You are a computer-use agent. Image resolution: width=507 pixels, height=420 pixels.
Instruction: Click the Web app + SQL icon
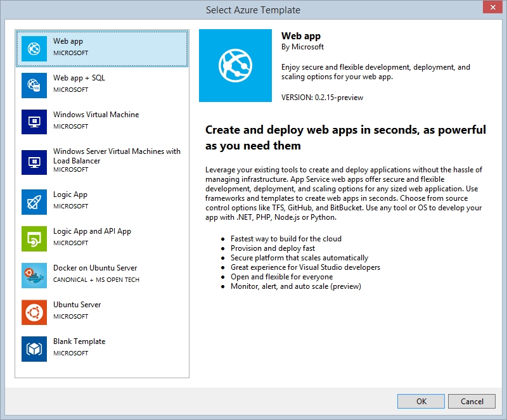(34, 86)
